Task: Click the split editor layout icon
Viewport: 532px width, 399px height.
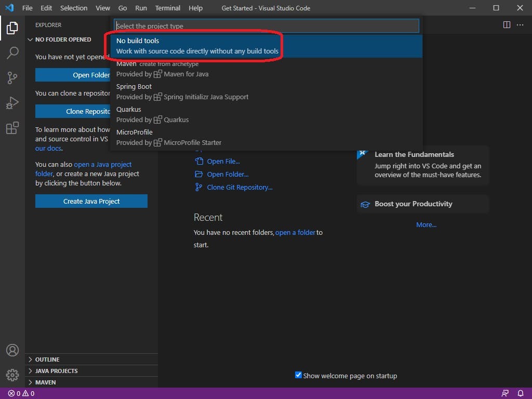Action: pos(507,25)
